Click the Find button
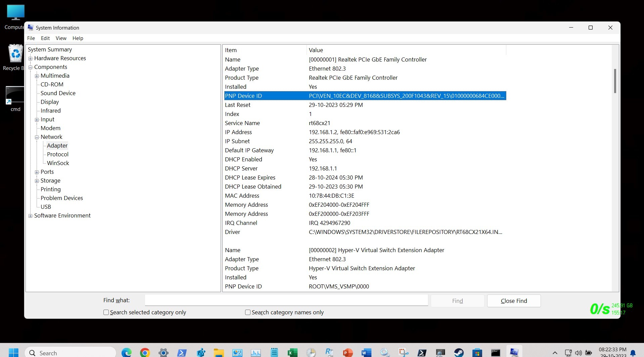The image size is (644, 357). (x=457, y=301)
